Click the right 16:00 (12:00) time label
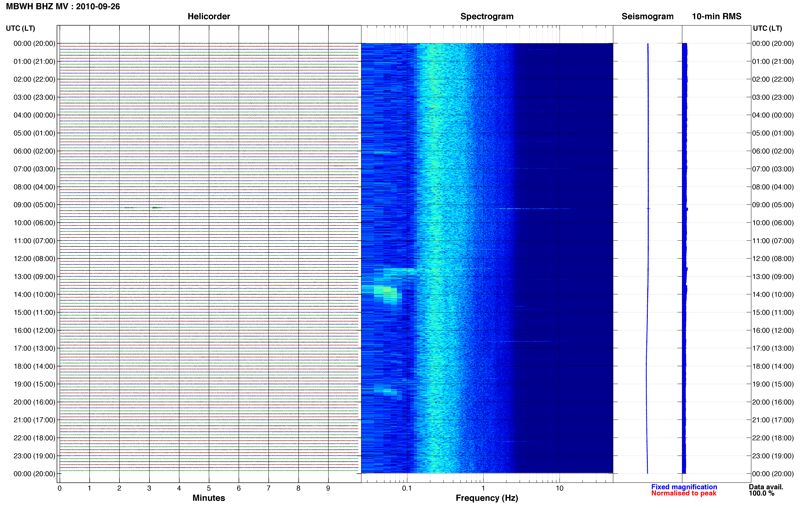The height and width of the screenshot is (508, 812). click(x=773, y=330)
